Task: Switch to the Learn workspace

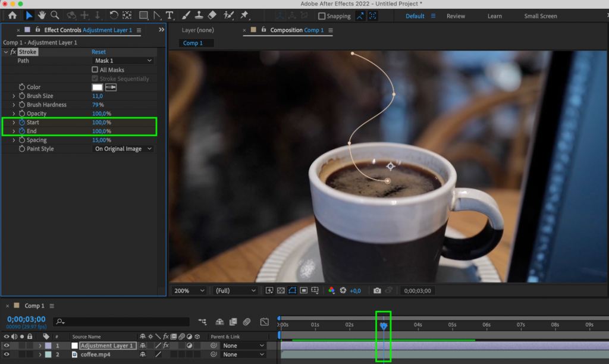Action: click(495, 16)
